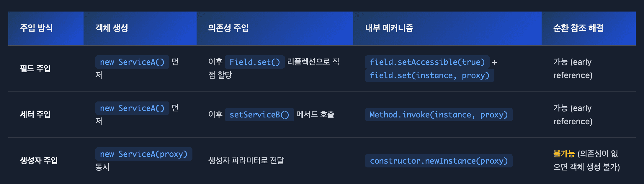This screenshot has width=644, height=184.
Task: Click the "주입 방식" column header
Action: pos(36,28)
